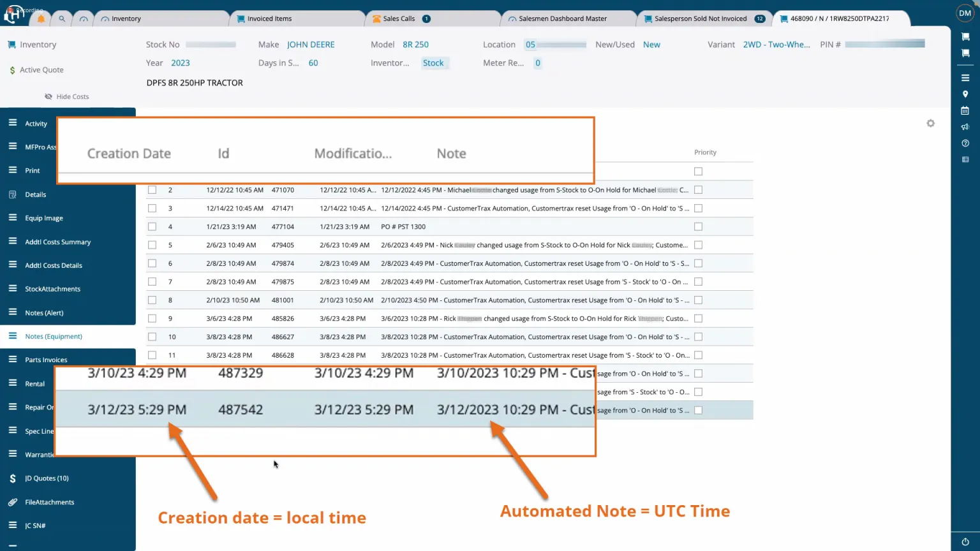This screenshot has height=551, width=980.
Task: Click the megaphone announcements icon
Action: 965,127
